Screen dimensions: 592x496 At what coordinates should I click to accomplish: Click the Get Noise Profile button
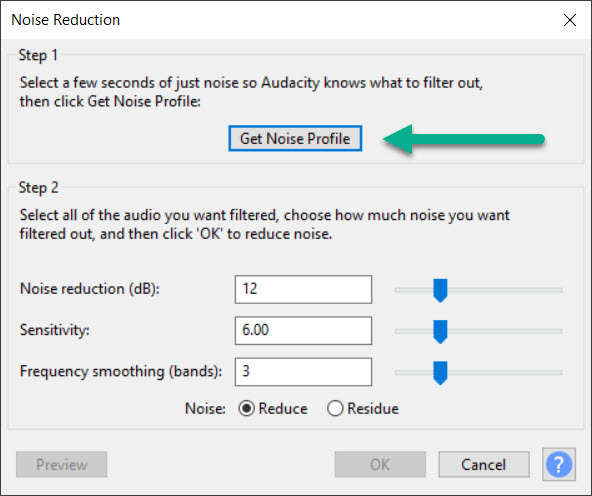(x=295, y=139)
